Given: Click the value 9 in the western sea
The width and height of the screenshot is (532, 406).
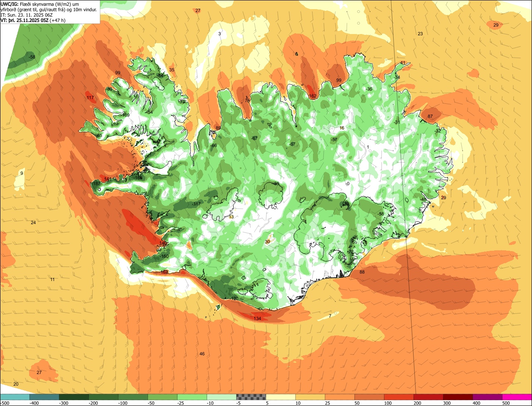Looking at the screenshot, I should [22, 173].
